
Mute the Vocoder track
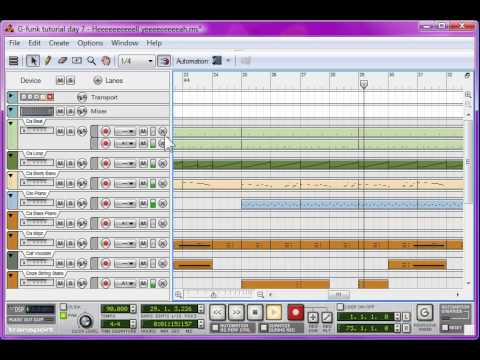click(x=60, y=263)
